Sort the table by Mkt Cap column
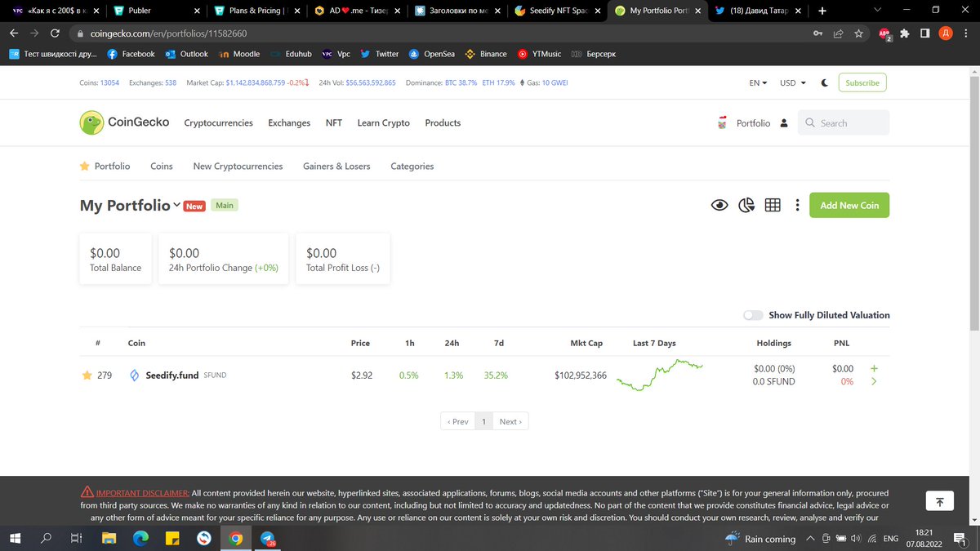Viewport: 980px width, 551px height. pyautogui.click(x=586, y=343)
